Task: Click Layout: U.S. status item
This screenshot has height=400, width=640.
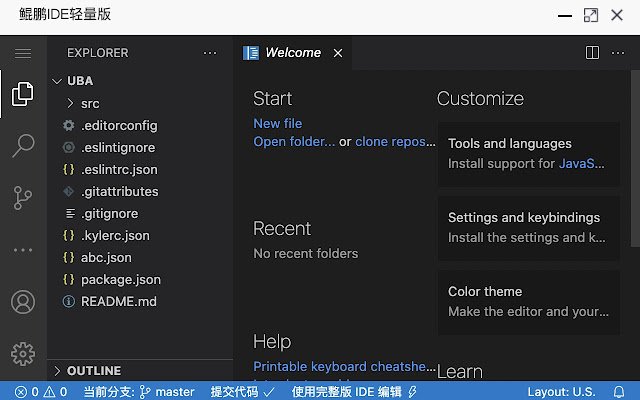Action: (x=561, y=392)
